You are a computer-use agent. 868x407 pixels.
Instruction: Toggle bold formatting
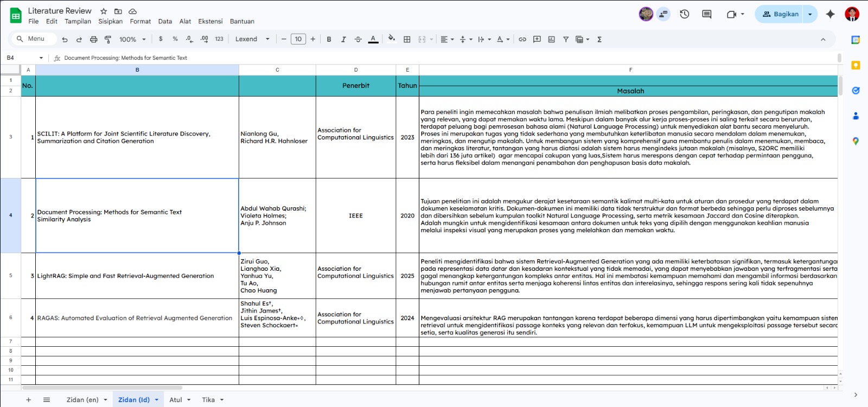[x=329, y=39]
